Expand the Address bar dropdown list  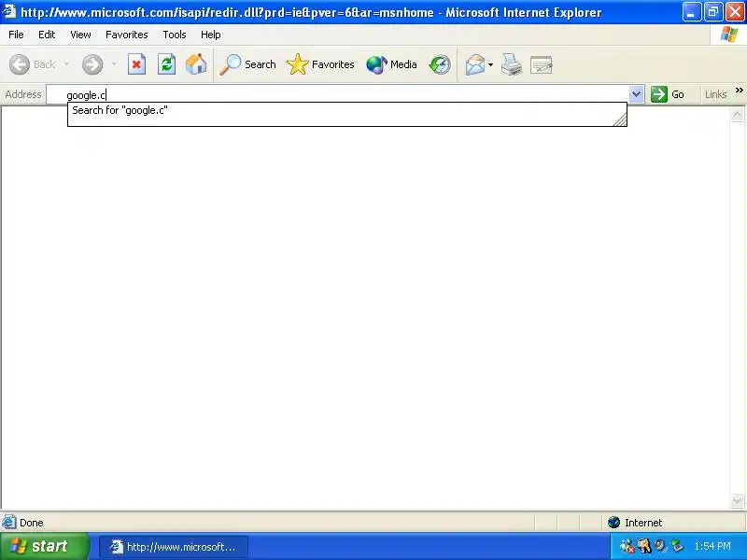[x=636, y=94]
